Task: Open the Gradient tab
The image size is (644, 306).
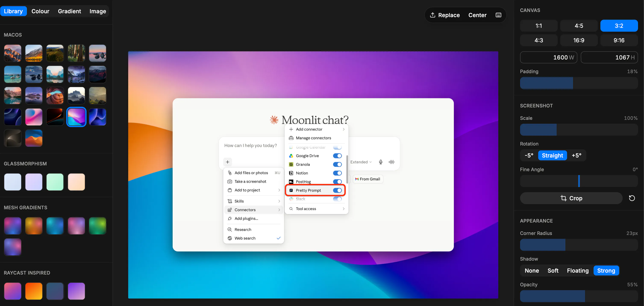Action: coord(69,11)
